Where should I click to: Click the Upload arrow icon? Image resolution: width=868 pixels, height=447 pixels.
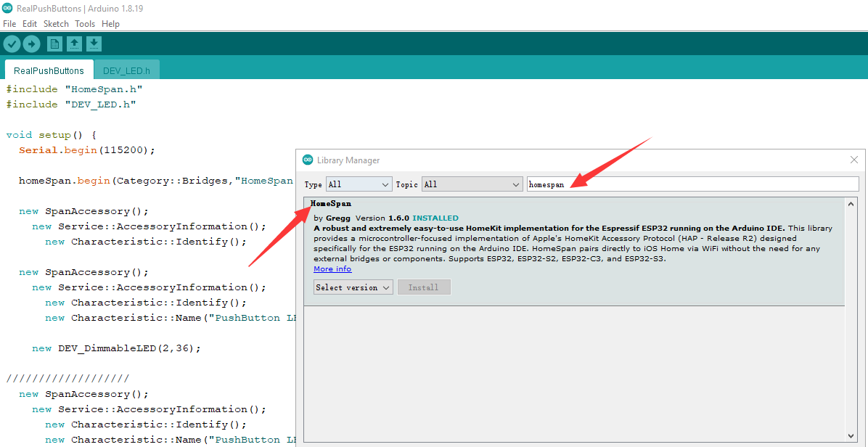click(31, 44)
